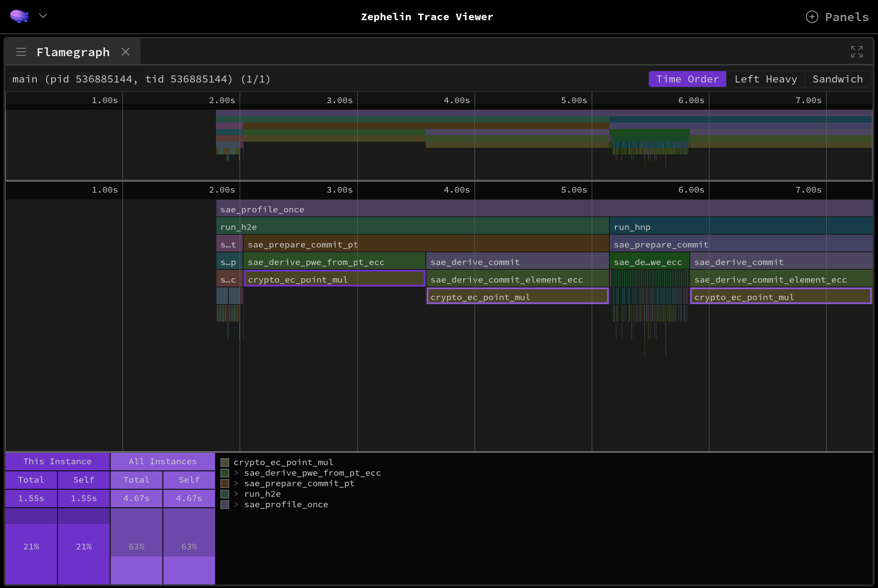Viewport: 878px width, 588px height.
Task: Click sae_profile_once color swatch in stack list
Action: [x=225, y=504]
